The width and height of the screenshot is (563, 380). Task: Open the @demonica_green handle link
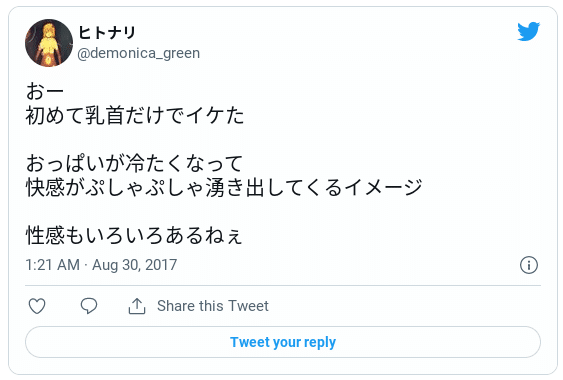[139, 53]
